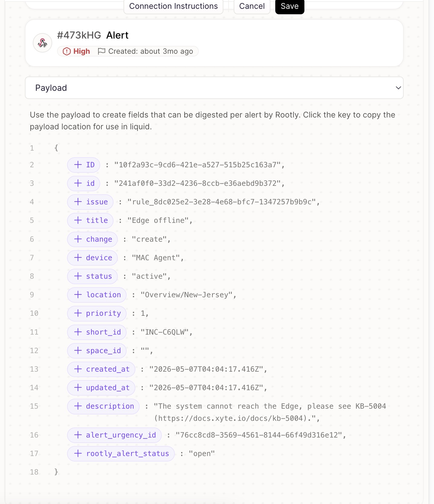Click the flag icon next to Created

101,51
